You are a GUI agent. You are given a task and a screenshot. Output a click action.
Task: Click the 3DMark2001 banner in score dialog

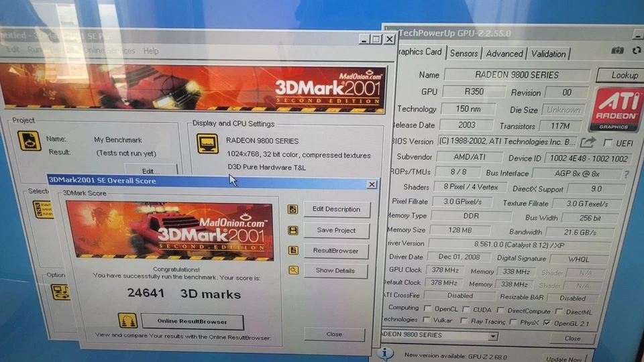170,231
